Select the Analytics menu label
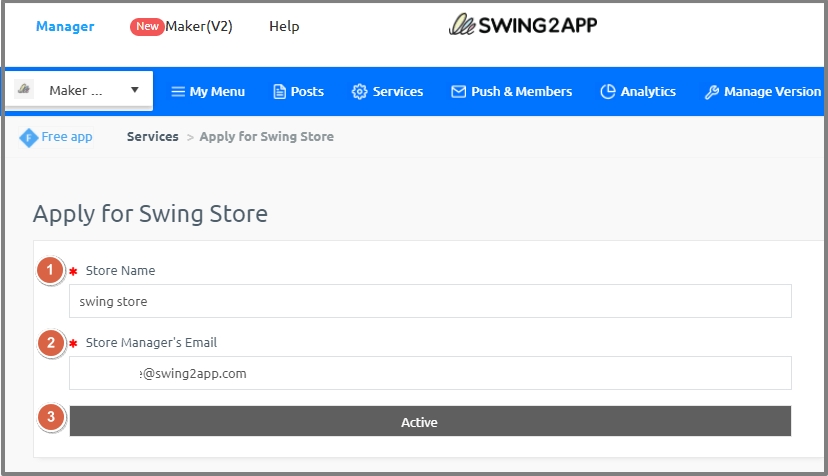Image resolution: width=828 pixels, height=476 pixels. (648, 92)
